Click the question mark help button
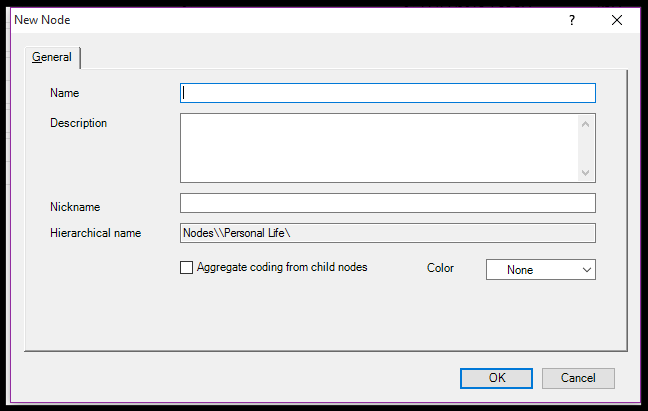The image size is (648, 411). (572, 20)
